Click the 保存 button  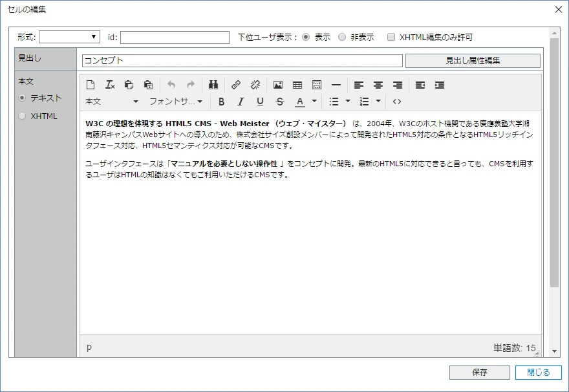pyautogui.click(x=479, y=373)
